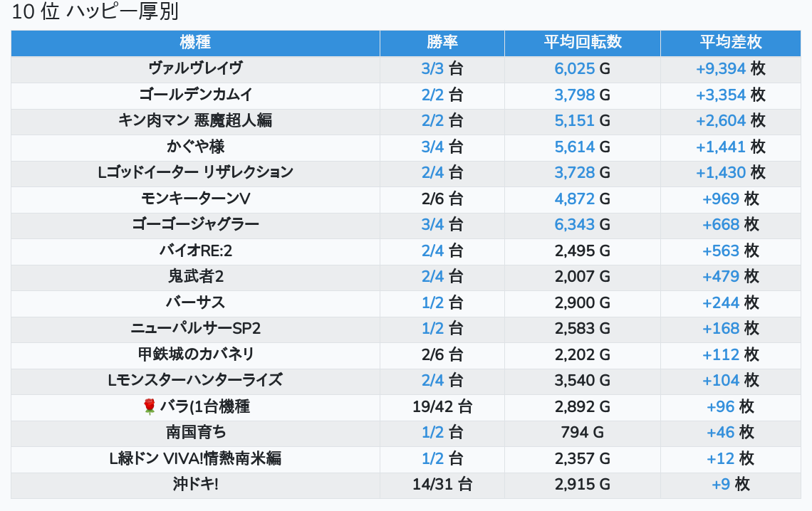Click the 2,583 G spins value

[x=583, y=328]
